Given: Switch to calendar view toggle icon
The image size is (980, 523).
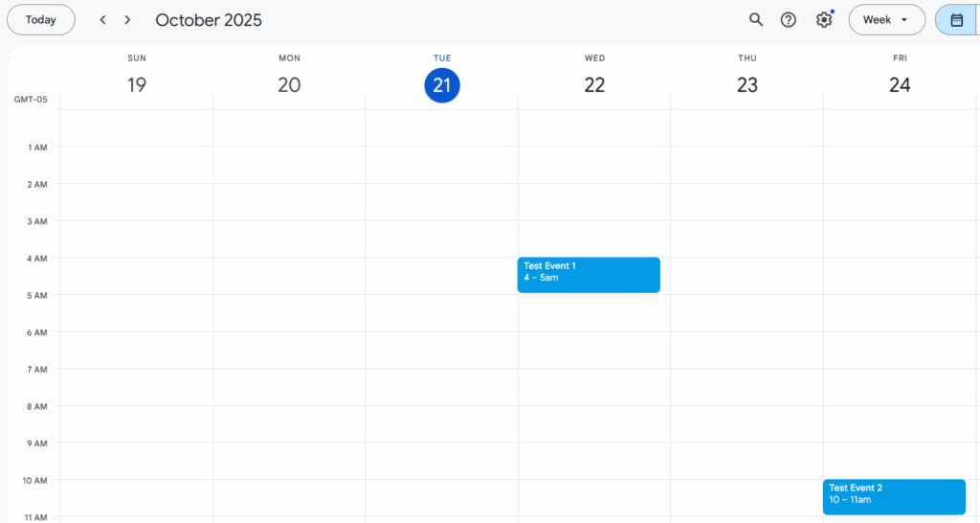Looking at the screenshot, I should point(956,20).
